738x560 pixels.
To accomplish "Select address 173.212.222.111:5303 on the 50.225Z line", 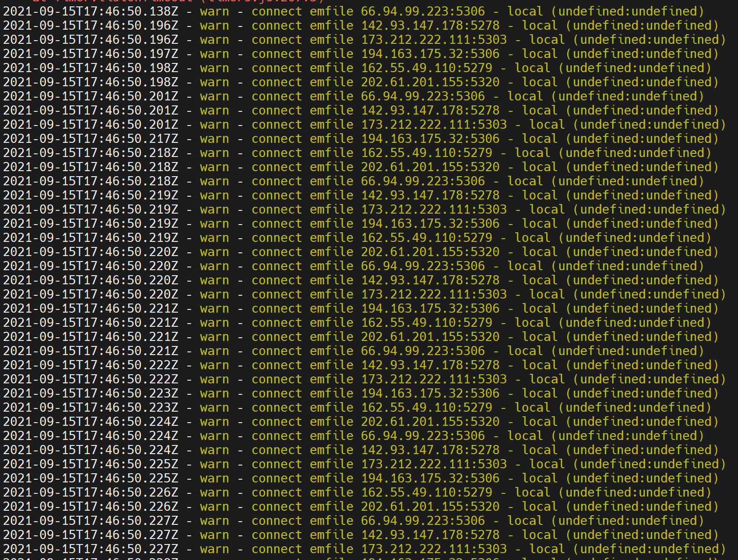I will [434, 464].
